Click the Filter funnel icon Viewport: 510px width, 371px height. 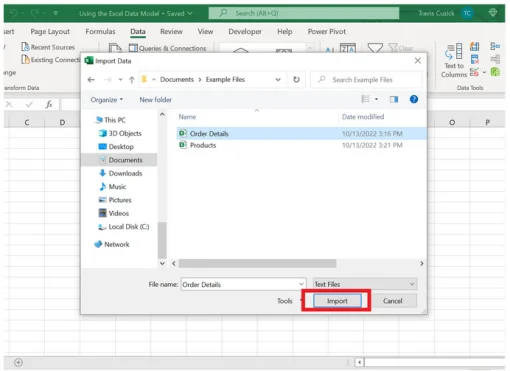(375, 48)
